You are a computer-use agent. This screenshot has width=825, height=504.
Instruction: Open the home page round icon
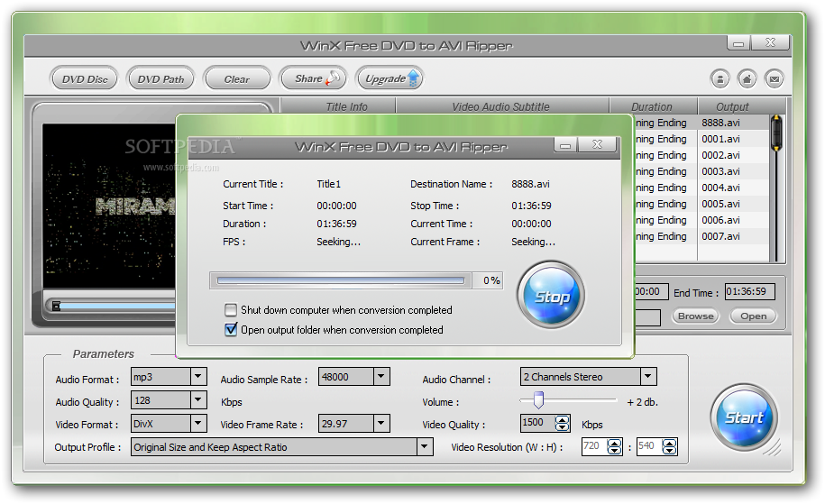747,79
